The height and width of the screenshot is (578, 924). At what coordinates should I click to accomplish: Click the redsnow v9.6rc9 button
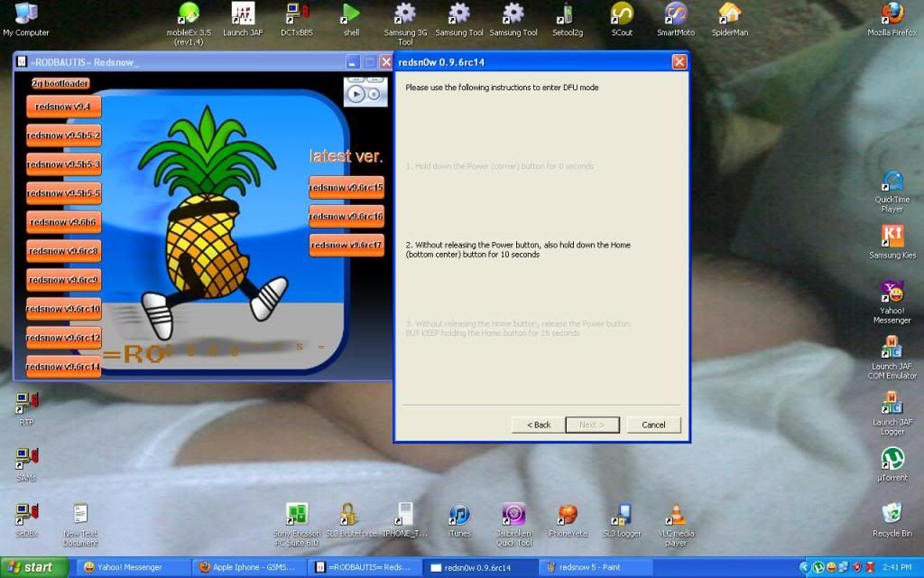(63, 280)
